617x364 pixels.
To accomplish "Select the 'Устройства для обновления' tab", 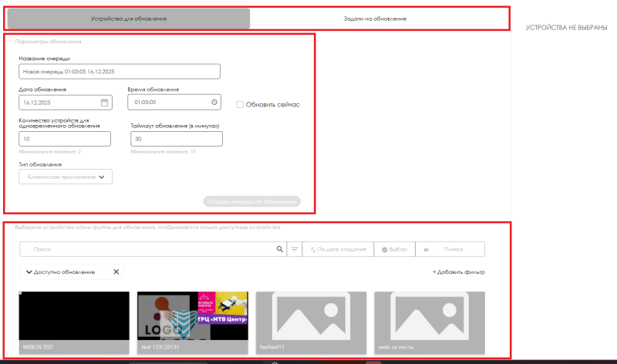I will pos(127,18).
